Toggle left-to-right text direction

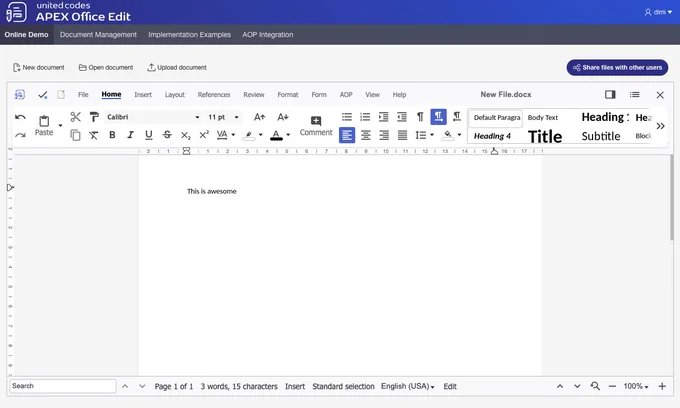[438, 117]
